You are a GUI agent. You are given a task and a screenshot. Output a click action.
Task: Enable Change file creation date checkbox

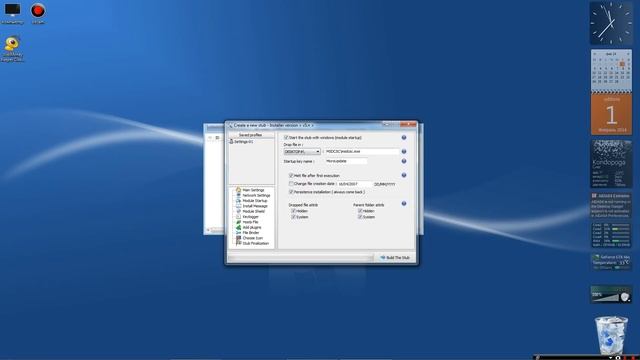tap(291, 184)
